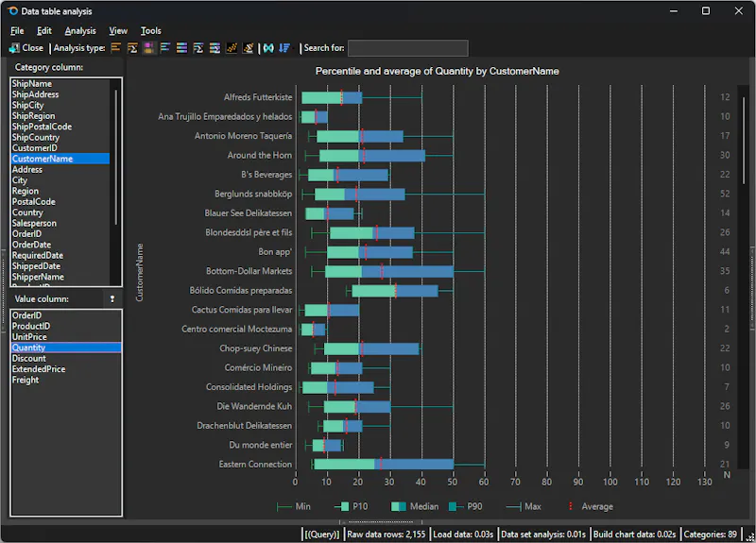Click the Close toolbar button
756x543 pixels.
[26, 48]
